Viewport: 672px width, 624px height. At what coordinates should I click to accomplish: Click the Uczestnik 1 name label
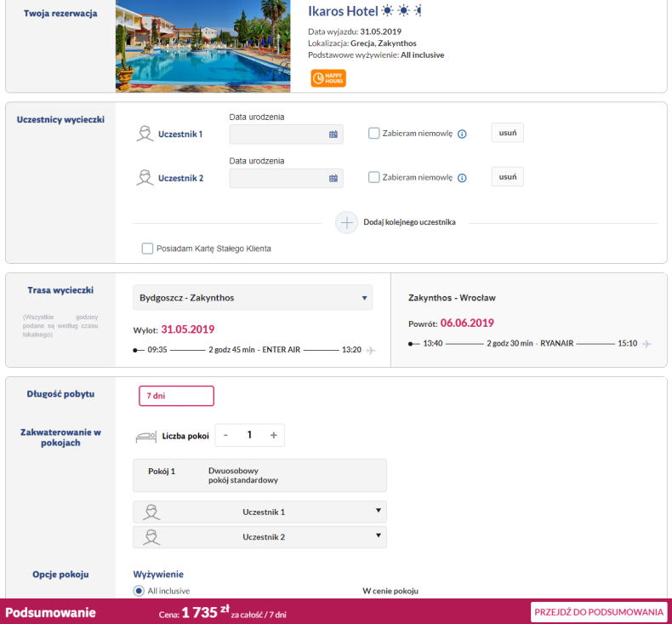coord(180,135)
